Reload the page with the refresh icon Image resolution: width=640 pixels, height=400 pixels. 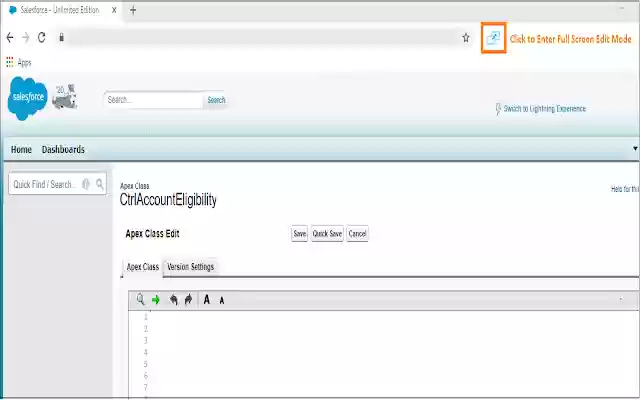(42, 38)
